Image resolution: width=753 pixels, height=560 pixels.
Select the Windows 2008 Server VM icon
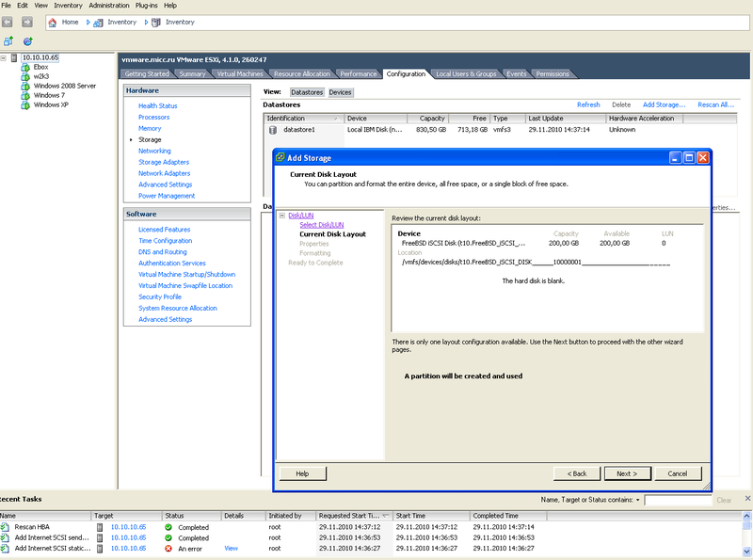click(25, 86)
